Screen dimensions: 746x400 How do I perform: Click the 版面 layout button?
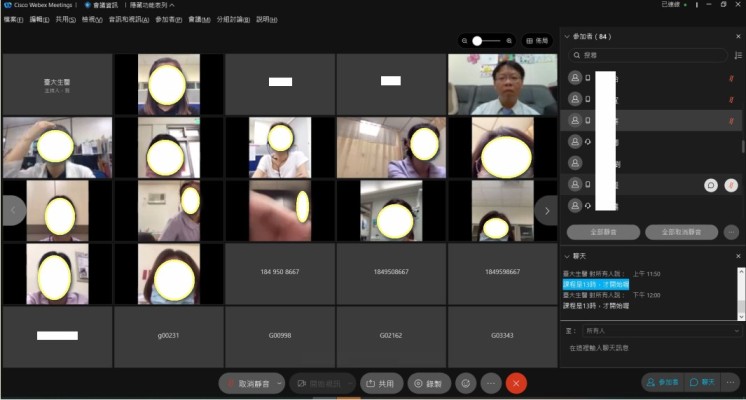point(537,41)
